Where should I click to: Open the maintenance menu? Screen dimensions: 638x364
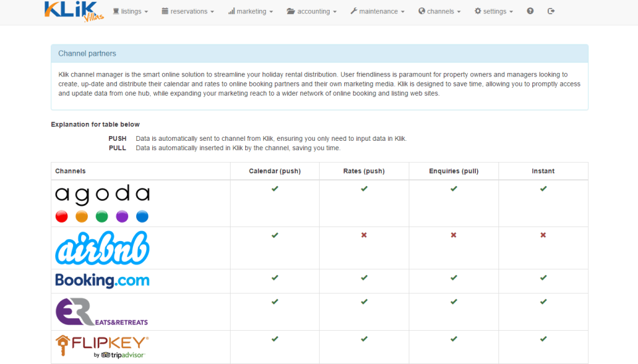click(377, 11)
